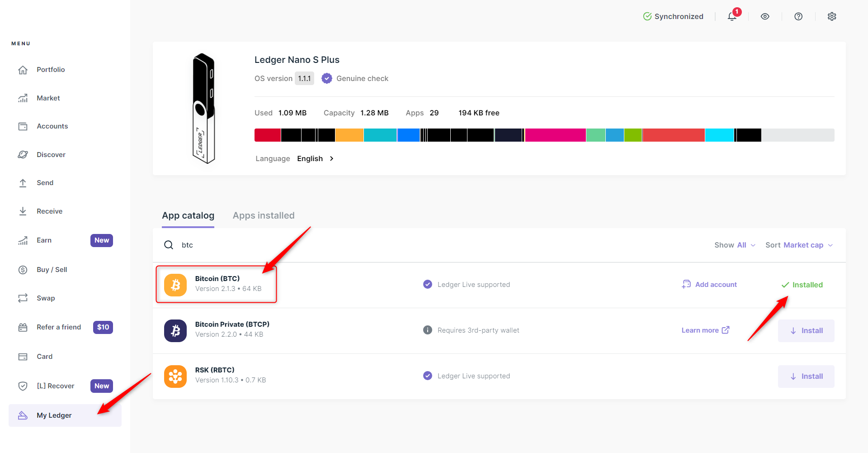The width and height of the screenshot is (868, 453).
Task: Click the Synchronized status indicator
Action: point(673,17)
